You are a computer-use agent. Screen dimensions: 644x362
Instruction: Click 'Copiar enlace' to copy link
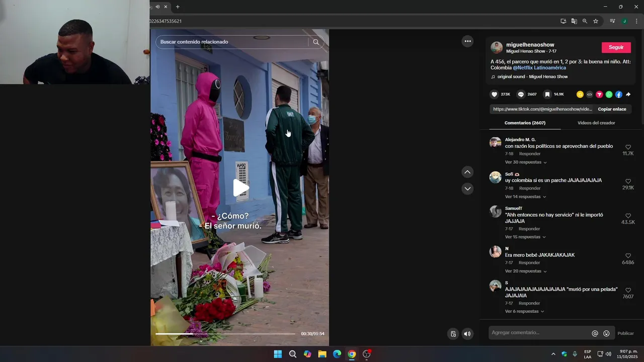[x=612, y=109]
